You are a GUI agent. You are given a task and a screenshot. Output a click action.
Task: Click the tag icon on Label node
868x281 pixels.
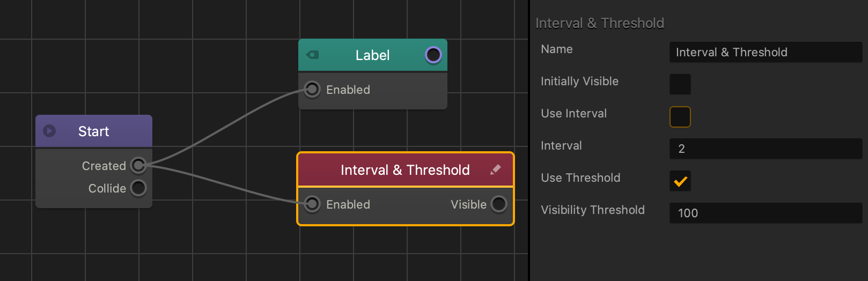(312, 55)
